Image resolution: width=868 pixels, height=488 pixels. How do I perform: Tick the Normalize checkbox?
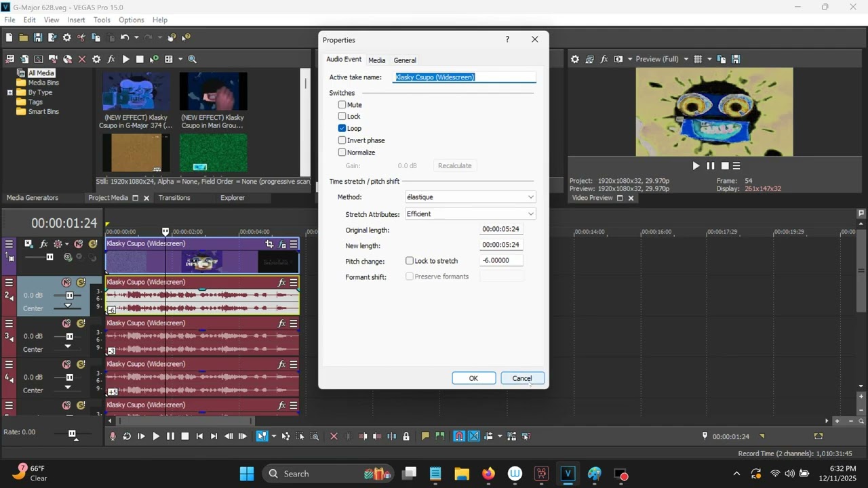coord(342,152)
